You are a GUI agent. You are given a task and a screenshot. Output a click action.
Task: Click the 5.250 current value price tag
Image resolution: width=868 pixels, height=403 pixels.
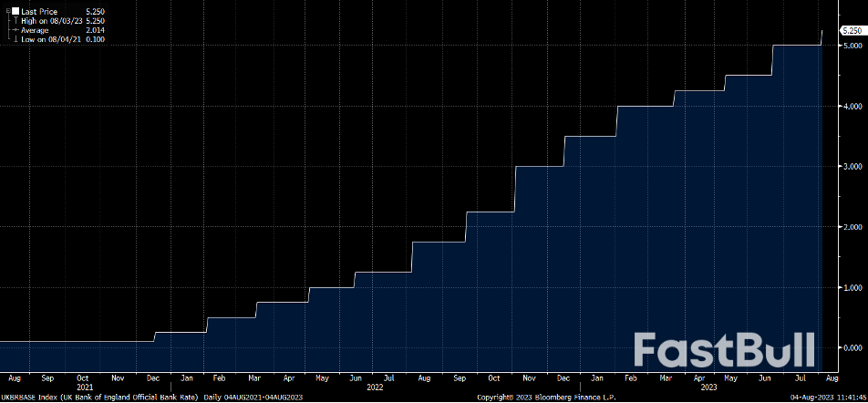point(851,31)
